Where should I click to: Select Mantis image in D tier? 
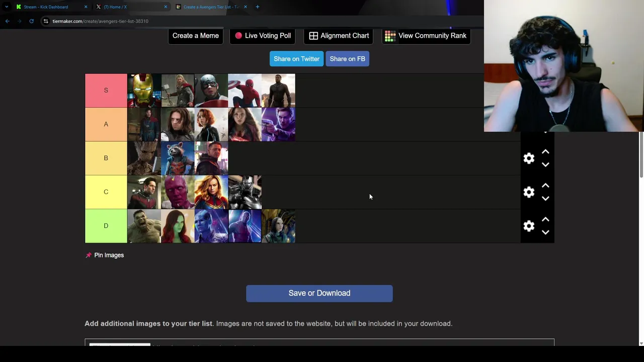(x=278, y=226)
